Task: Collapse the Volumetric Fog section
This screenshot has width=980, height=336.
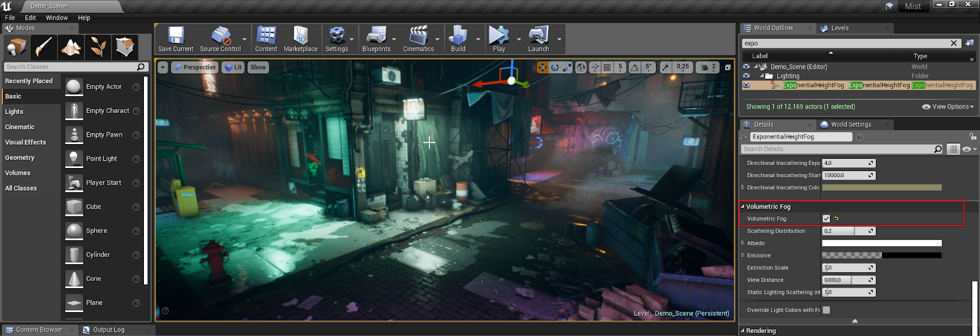Action: pyautogui.click(x=743, y=207)
